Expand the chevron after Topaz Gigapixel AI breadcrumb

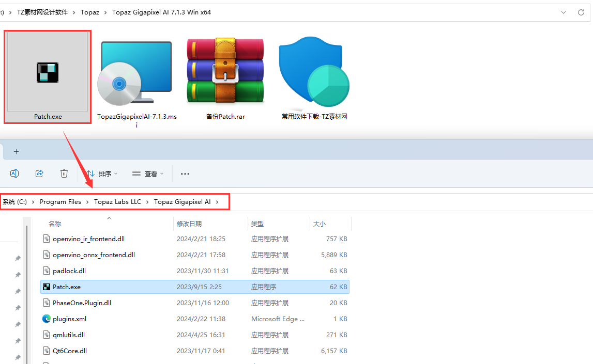217,202
